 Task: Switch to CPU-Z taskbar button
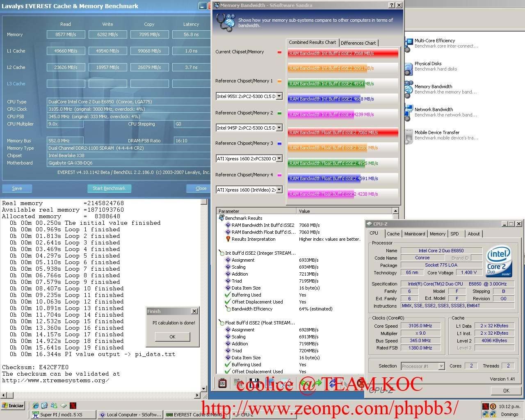pos(263,415)
